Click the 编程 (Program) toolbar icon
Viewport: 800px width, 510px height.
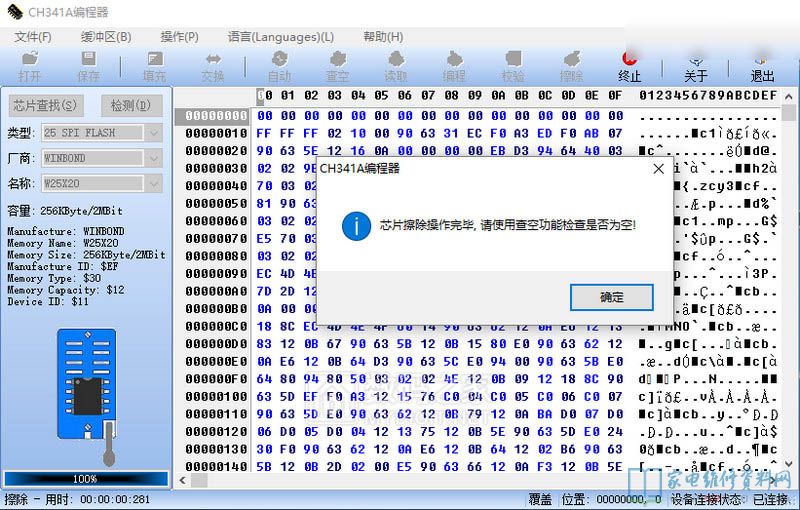(x=454, y=66)
